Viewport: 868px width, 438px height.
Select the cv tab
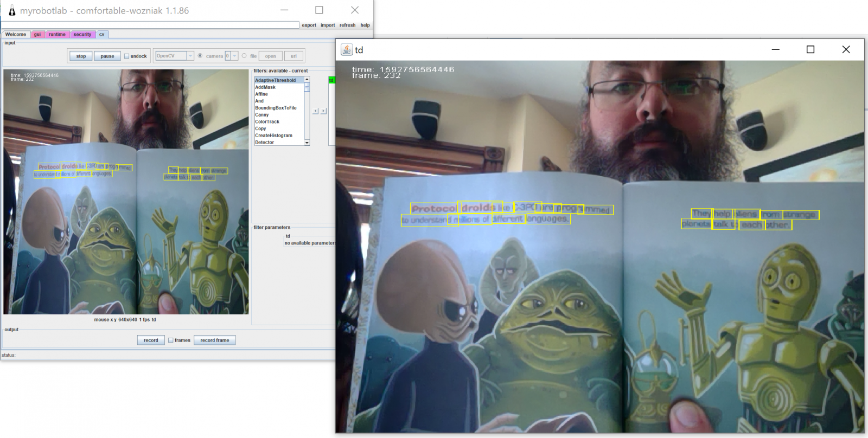click(101, 34)
